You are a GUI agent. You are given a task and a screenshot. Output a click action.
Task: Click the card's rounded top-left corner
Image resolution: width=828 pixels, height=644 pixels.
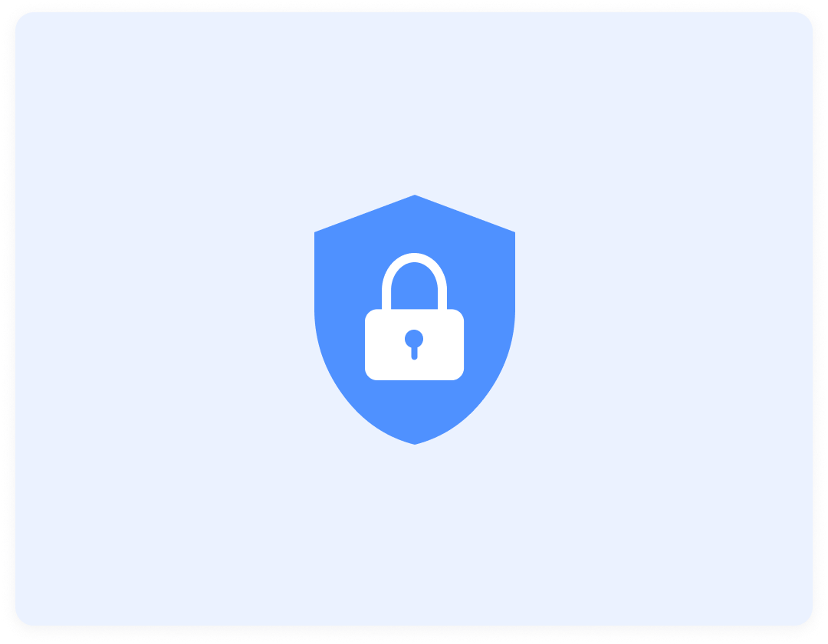coord(24,21)
